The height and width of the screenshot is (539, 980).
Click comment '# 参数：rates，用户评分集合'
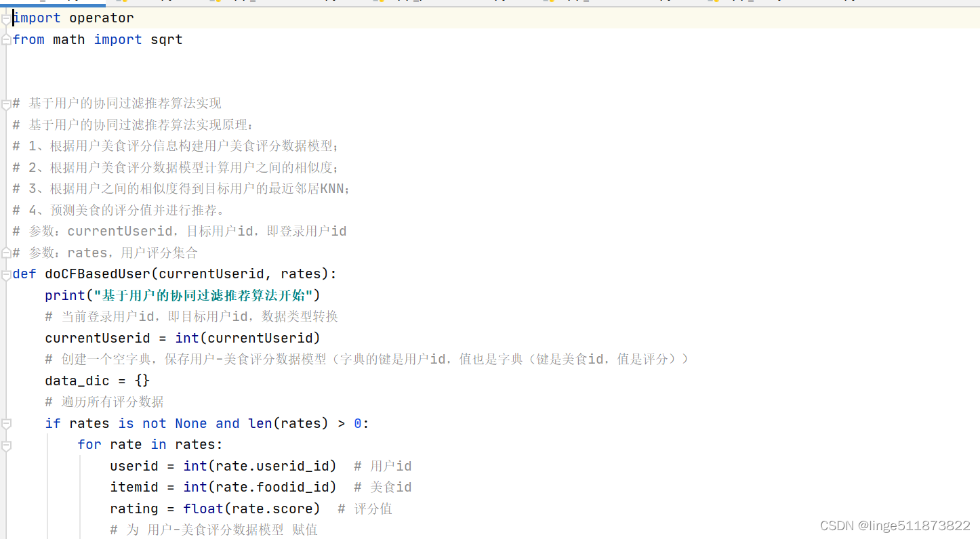(x=105, y=253)
